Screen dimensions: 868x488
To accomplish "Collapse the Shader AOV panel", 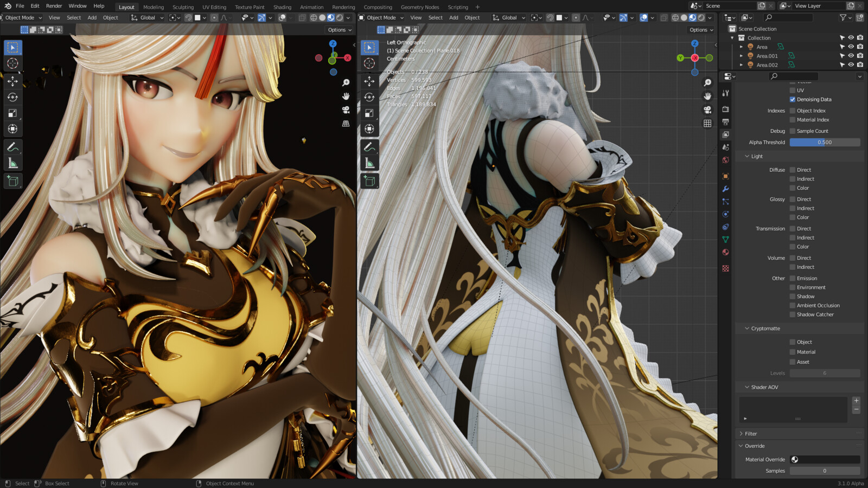I will pos(747,387).
